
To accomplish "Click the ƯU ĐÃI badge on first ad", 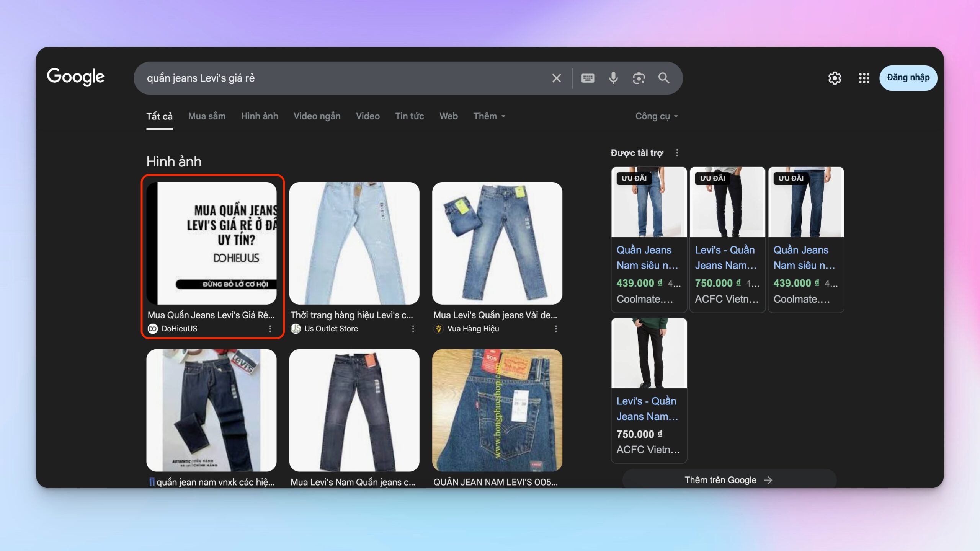I will 634,178.
